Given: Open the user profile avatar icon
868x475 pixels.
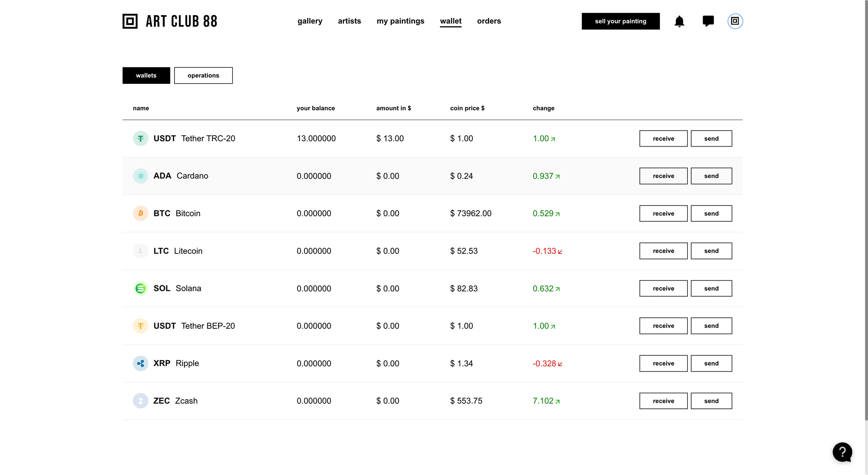Looking at the screenshot, I should coord(735,21).
